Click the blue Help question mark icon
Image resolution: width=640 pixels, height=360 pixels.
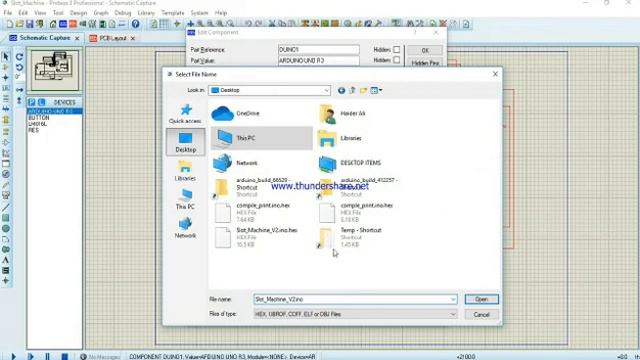coord(136,24)
